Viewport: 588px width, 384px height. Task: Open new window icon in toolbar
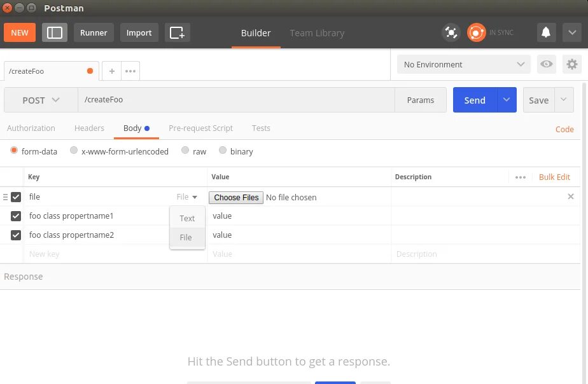pos(177,32)
